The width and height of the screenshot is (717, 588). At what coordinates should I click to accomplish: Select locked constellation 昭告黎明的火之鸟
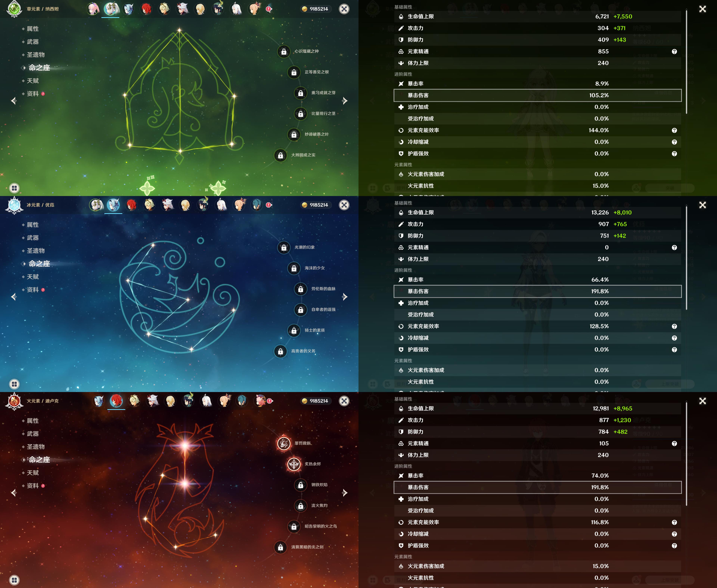click(x=294, y=527)
